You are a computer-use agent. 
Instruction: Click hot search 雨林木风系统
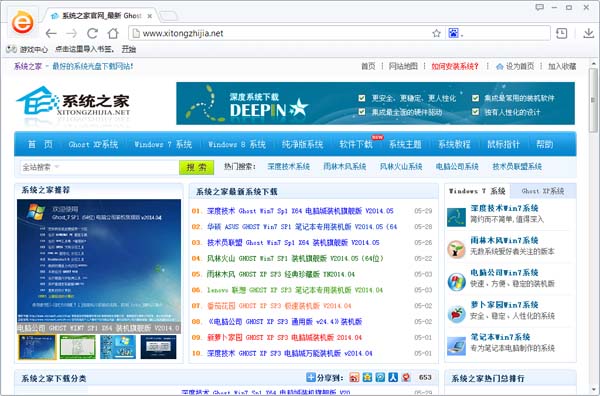point(345,166)
